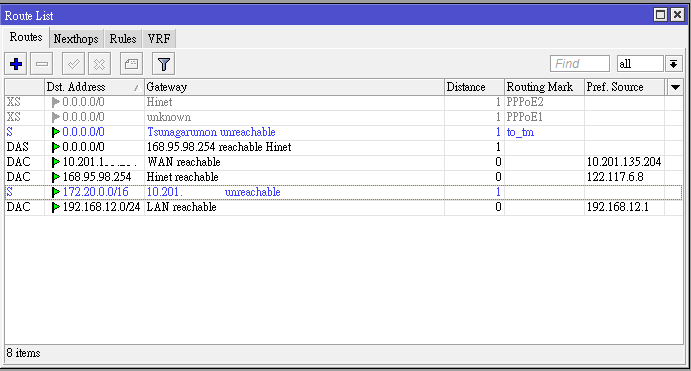Switch to the Nexthops tab

76,39
